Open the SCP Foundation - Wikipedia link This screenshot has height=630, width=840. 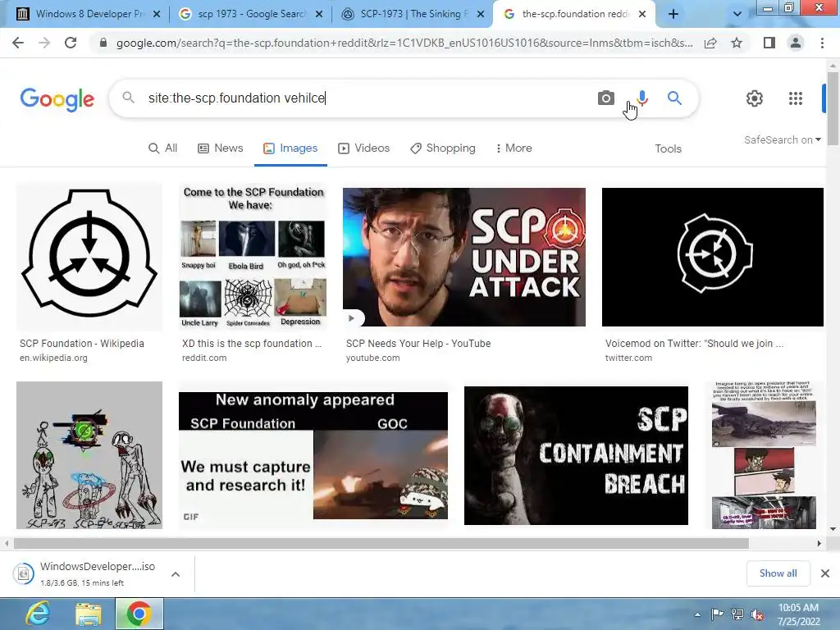point(82,344)
